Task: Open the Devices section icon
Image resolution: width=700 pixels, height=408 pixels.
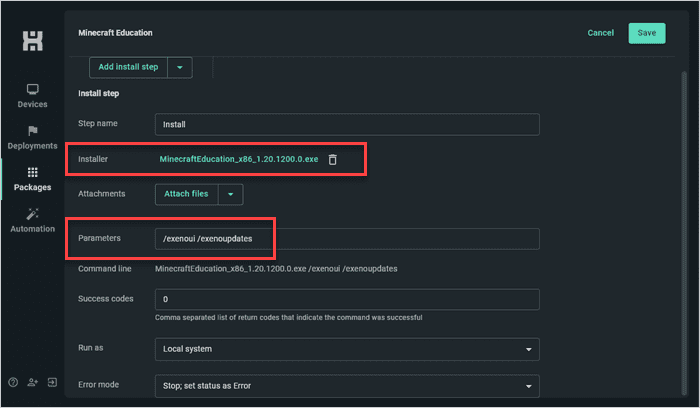Action: tap(33, 89)
